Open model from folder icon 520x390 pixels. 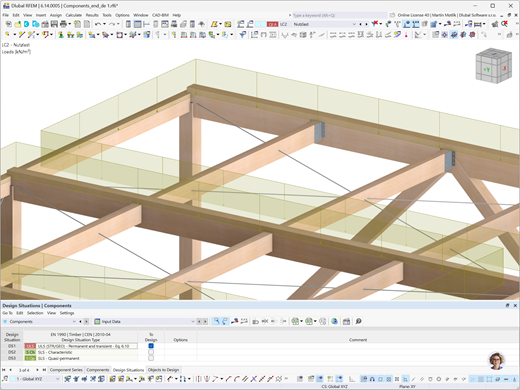(x=17, y=24)
